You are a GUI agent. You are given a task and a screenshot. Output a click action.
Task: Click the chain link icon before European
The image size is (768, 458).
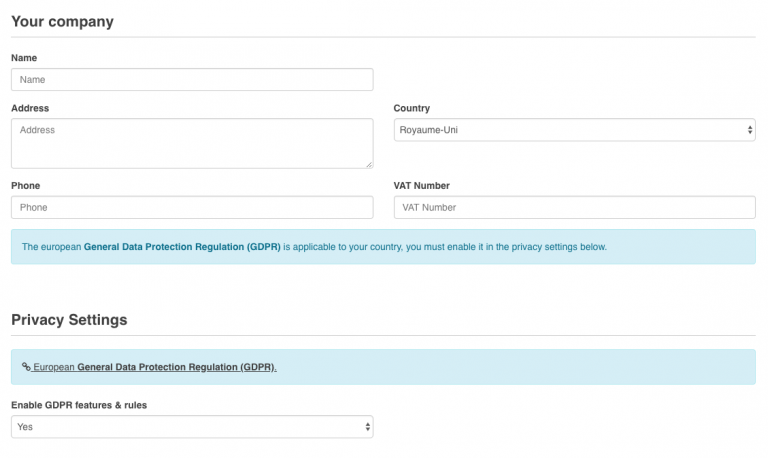[x=26, y=367]
